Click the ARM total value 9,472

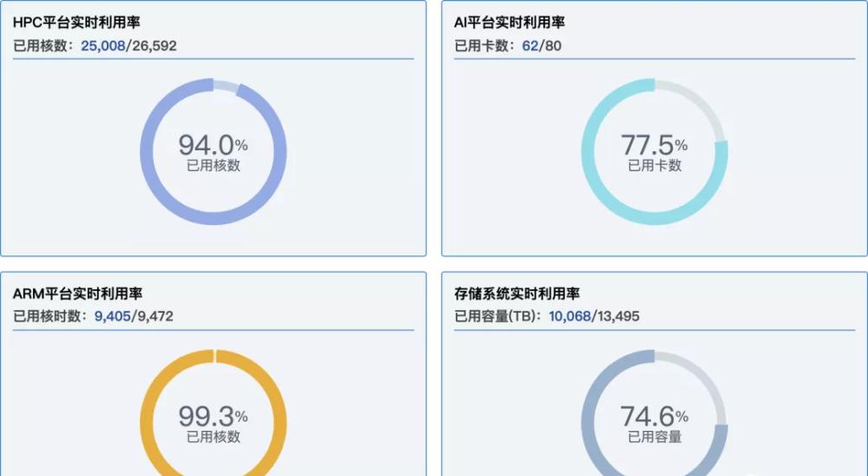155,316
